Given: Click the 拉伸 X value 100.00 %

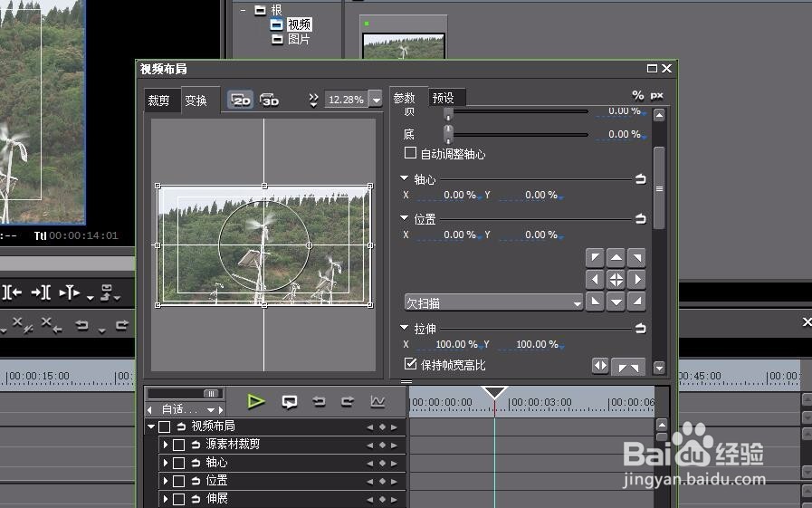Looking at the screenshot, I should point(455,344).
